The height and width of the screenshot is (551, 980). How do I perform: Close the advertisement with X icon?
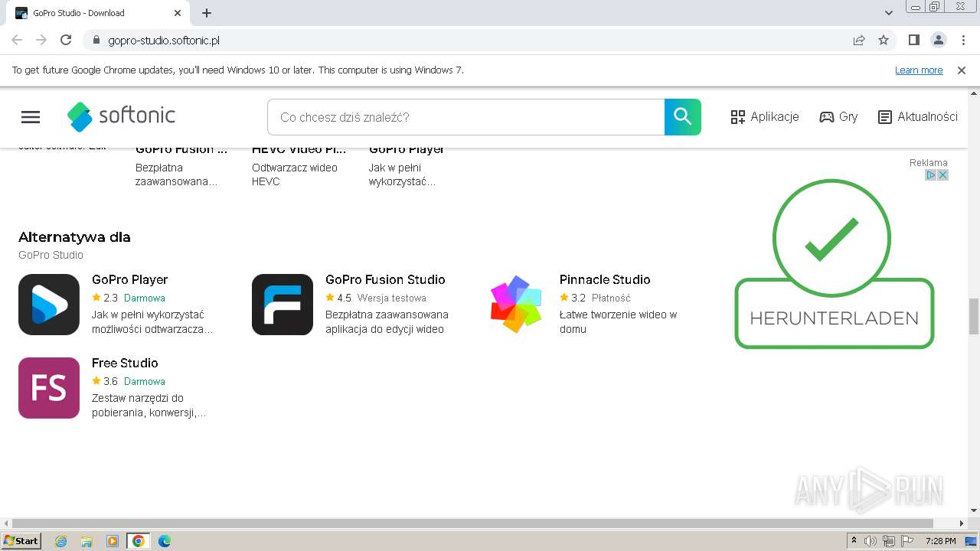coord(943,175)
